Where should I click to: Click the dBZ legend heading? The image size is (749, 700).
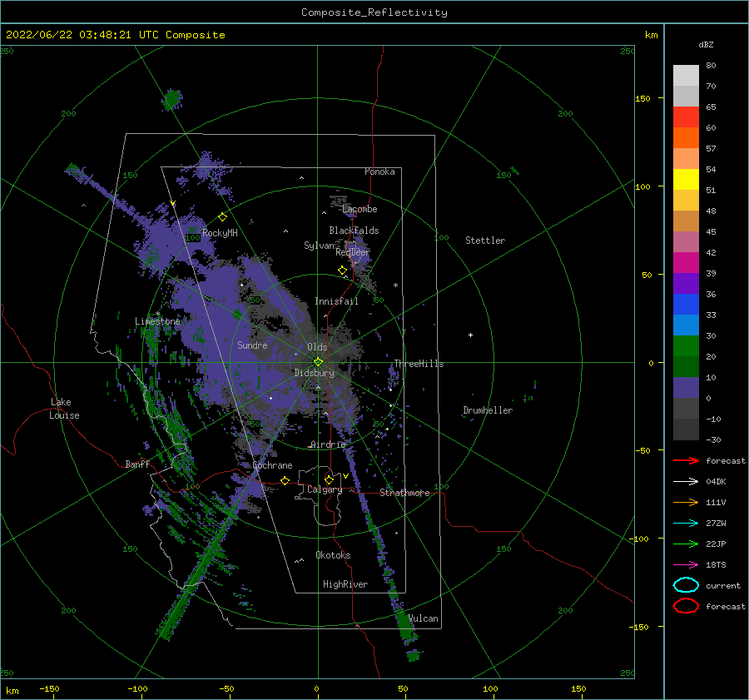coord(706,44)
